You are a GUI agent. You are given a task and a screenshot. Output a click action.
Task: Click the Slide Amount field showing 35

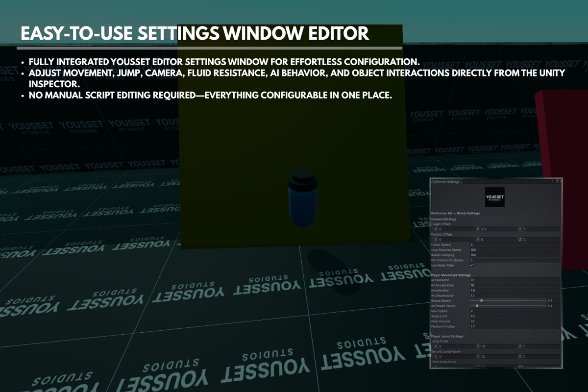coord(514,321)
